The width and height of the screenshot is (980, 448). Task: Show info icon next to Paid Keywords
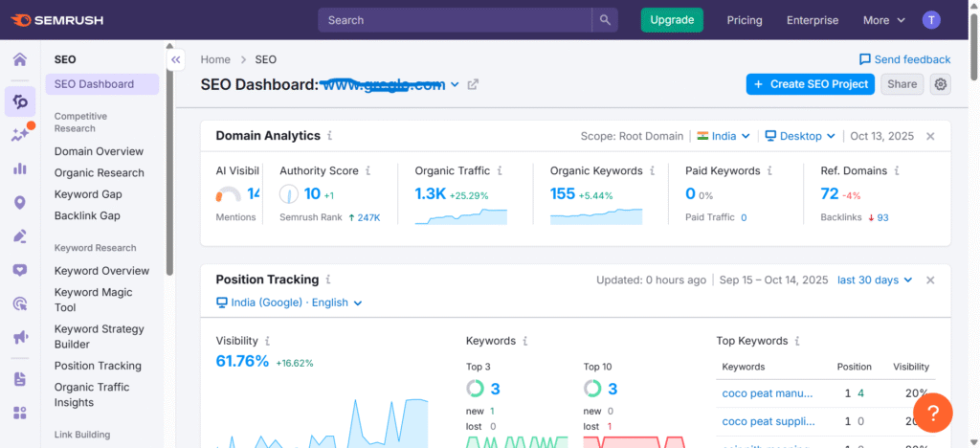click(769, 170)
